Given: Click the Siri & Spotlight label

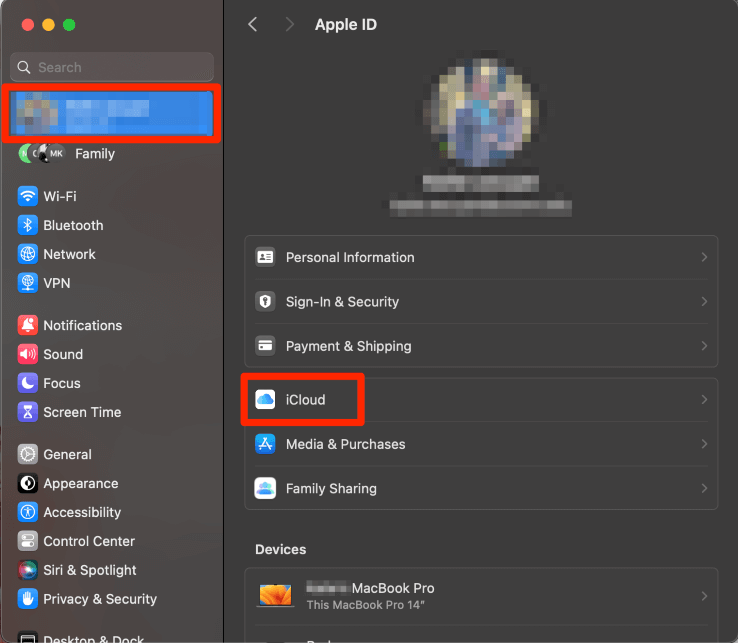Looking at the screenshot, I should click(x=90, y=570).
